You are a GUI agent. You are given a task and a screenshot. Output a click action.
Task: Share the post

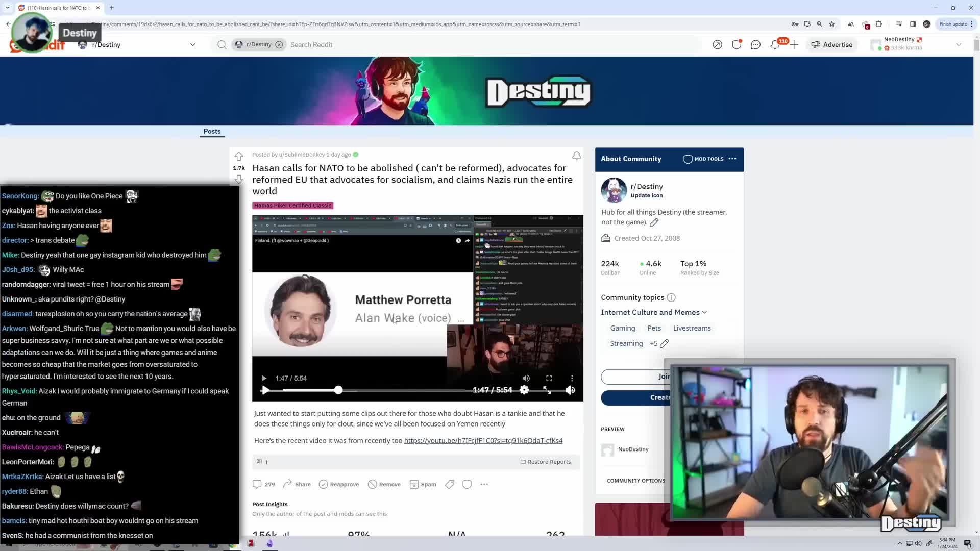point(297,484)
